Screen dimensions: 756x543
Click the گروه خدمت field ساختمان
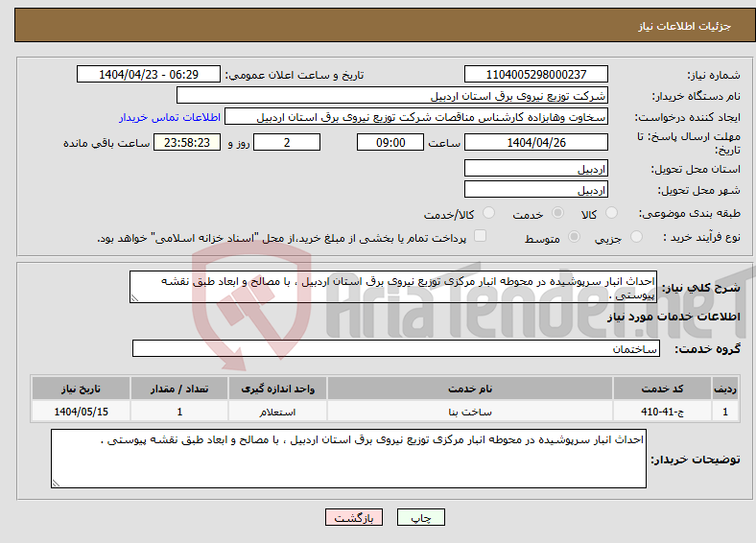(396, 348)
